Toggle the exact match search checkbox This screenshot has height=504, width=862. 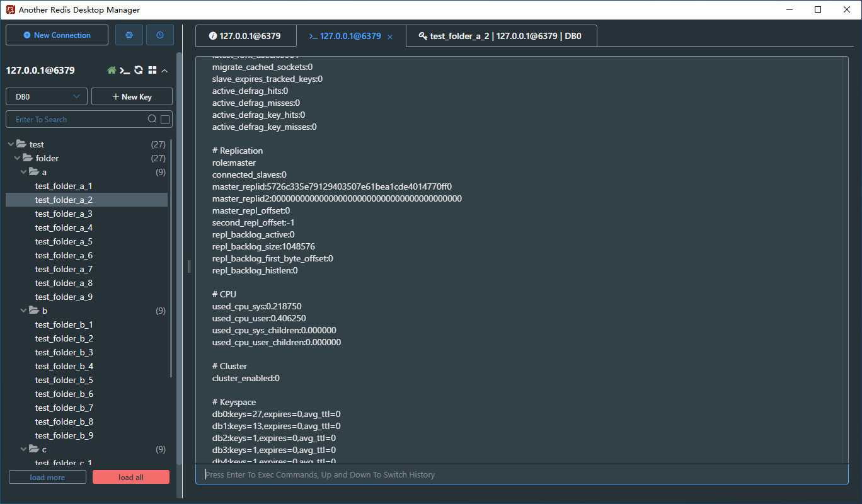[x=165, y=119]
